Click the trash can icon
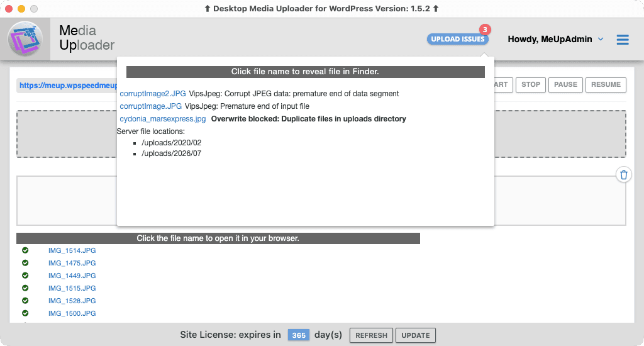The width and height of the screenshot is (644, 346). (624, 175)
